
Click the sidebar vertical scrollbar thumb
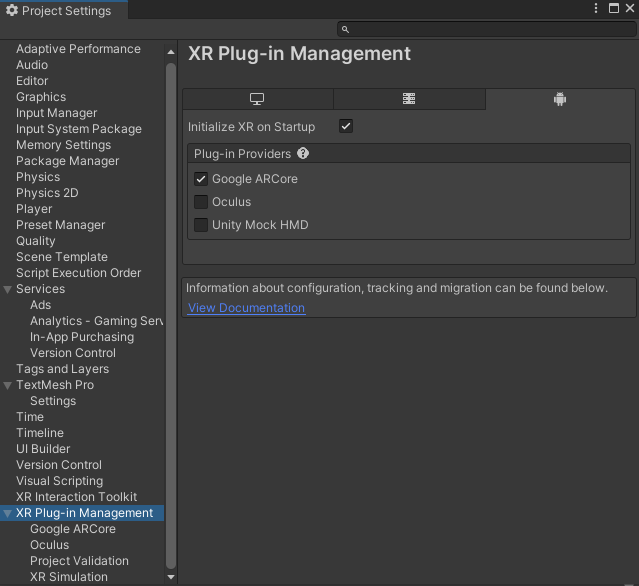(171, 315)
